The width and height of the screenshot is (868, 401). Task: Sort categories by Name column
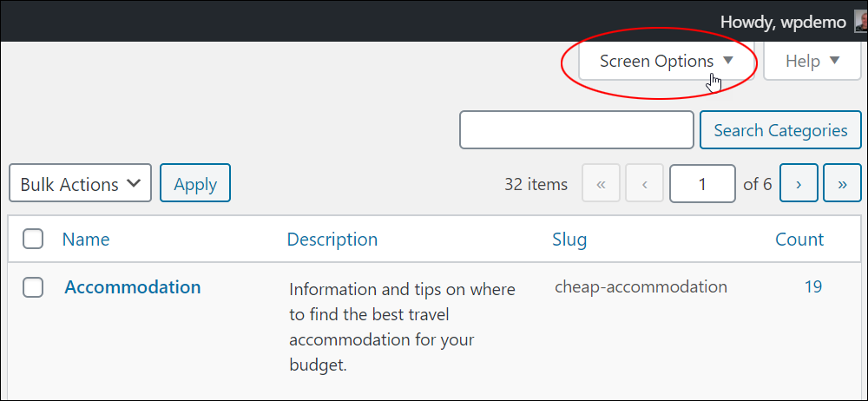(x=86, y=240)
